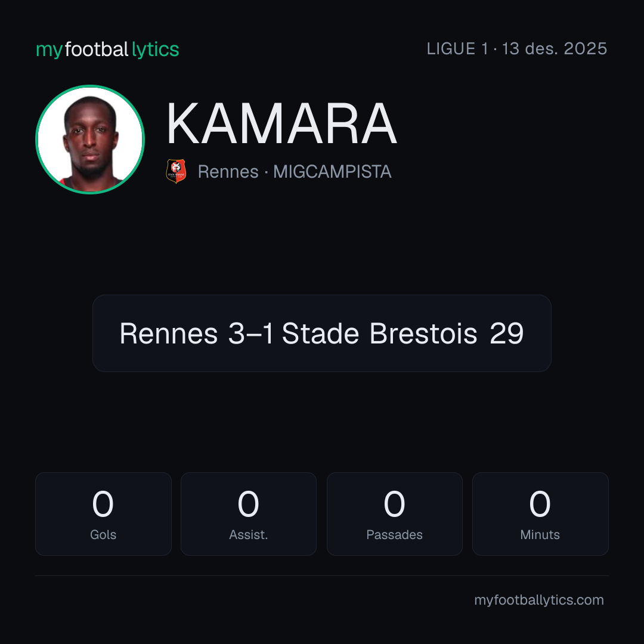This screenshot has width=644, height=644.
Task: Select the Rennes team name label
Action: (x=228, y=172)
